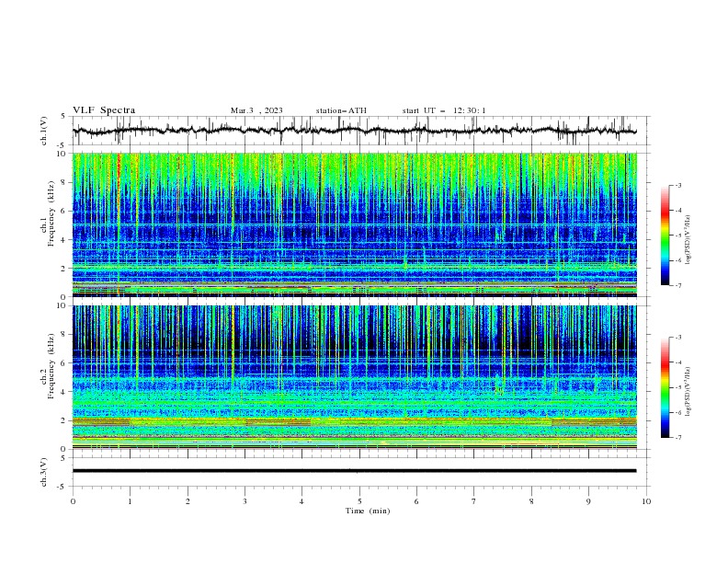
Task: Click the upper log(PSD)(V²/Hz) color bar label
Action: point(688,240)
